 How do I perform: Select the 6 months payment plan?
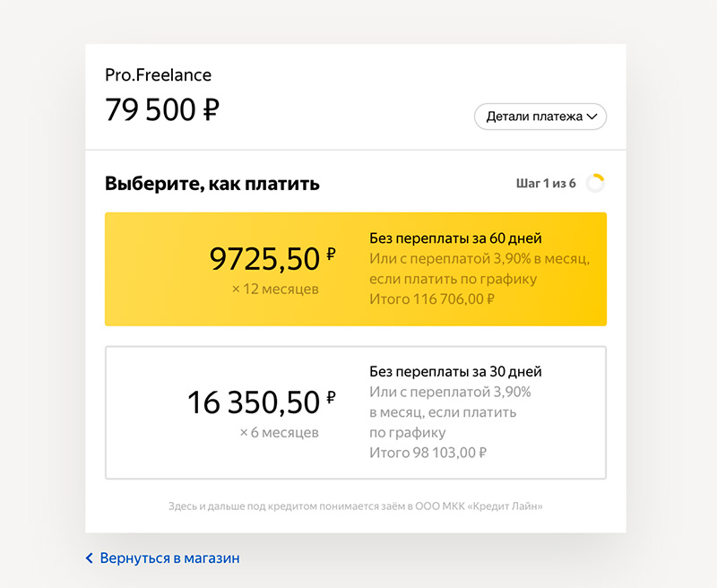point(356,412)
